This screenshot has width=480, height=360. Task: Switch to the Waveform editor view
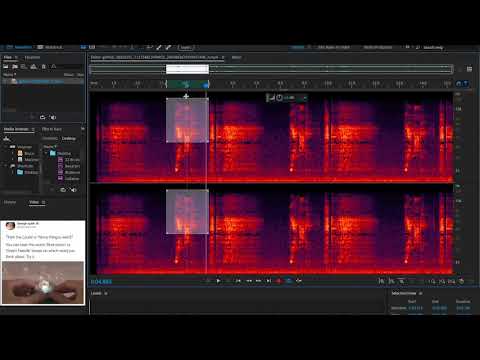pyautogui.click(x=19, y=47)
